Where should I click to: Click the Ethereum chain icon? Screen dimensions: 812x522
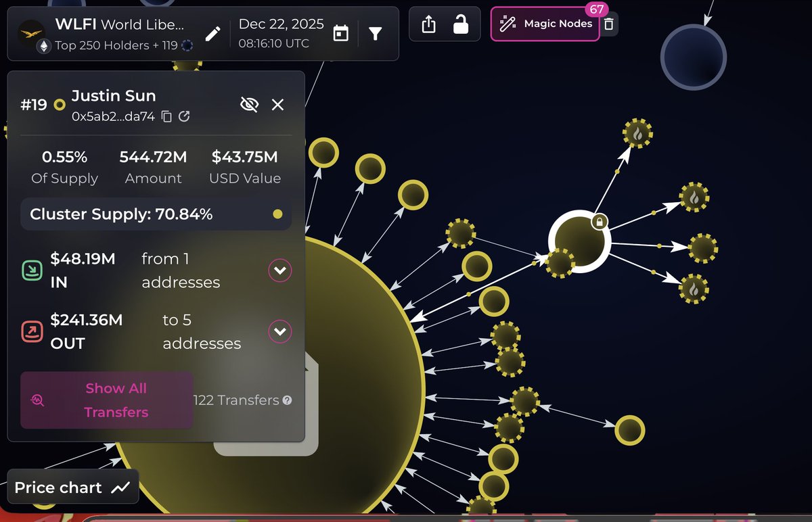tap(45, 46)
